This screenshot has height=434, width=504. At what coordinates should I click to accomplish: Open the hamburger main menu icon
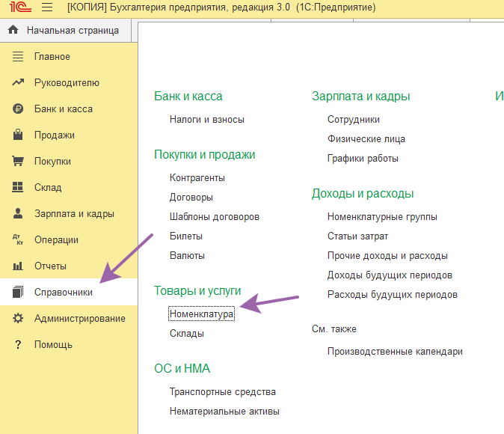pyautogui.click(x=47, y=8)
